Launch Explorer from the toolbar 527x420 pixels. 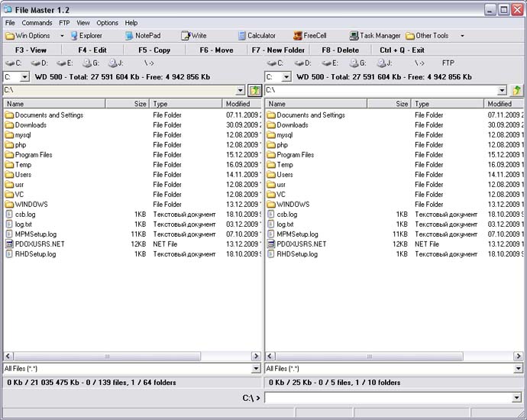(86, 36)
